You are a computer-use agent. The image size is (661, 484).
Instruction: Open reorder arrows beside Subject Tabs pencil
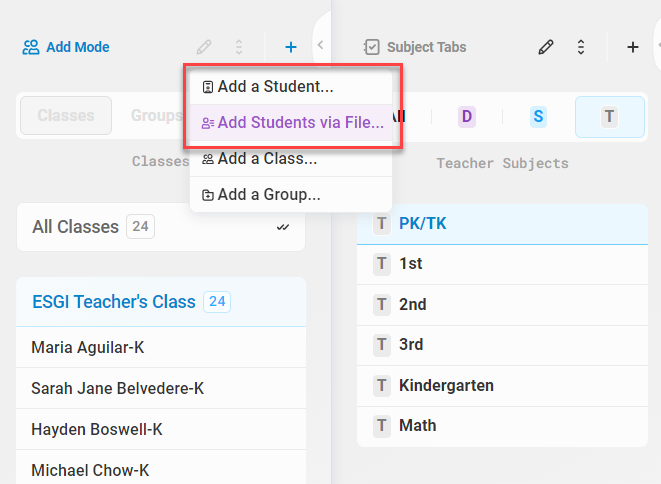pos(581,47)
